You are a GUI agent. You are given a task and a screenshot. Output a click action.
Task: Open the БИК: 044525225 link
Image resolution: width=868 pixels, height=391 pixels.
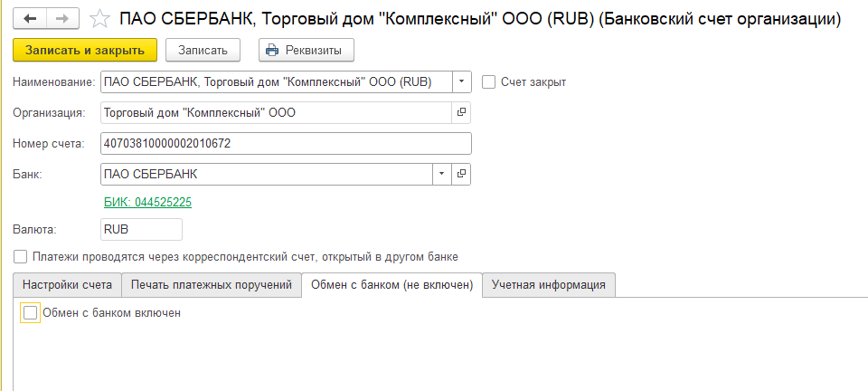pos(147,202)
